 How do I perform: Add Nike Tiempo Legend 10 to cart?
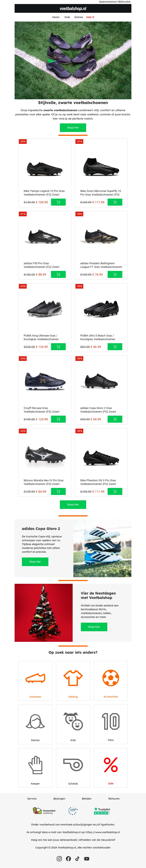coord(58,202)
